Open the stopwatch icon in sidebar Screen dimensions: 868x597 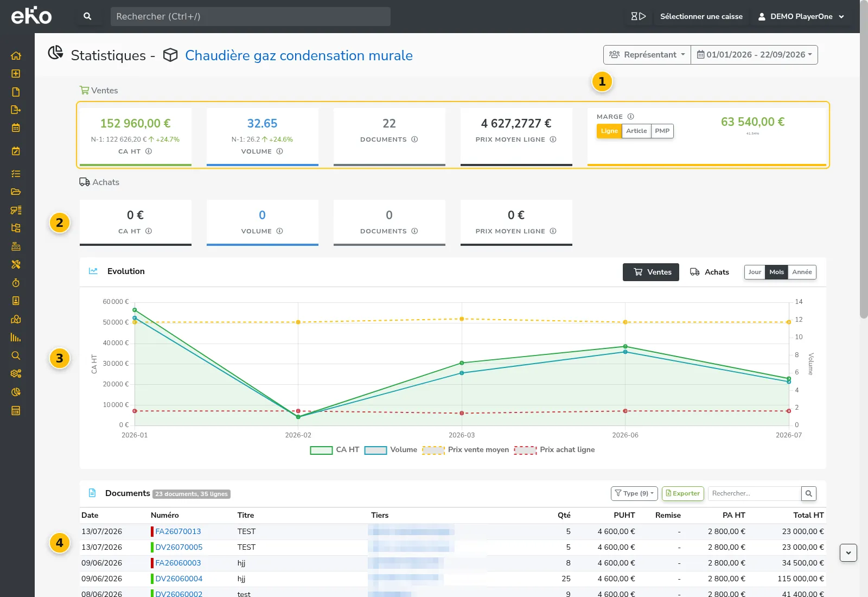click(x=16, y=283)
